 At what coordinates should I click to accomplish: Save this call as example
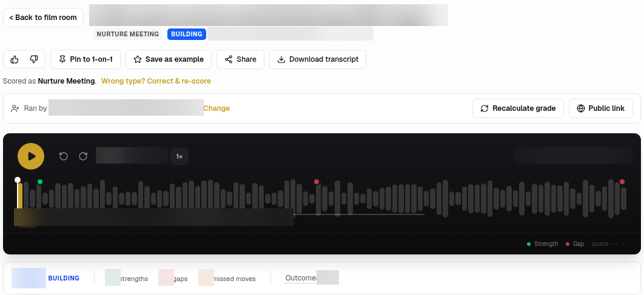[x=169, y=59]
